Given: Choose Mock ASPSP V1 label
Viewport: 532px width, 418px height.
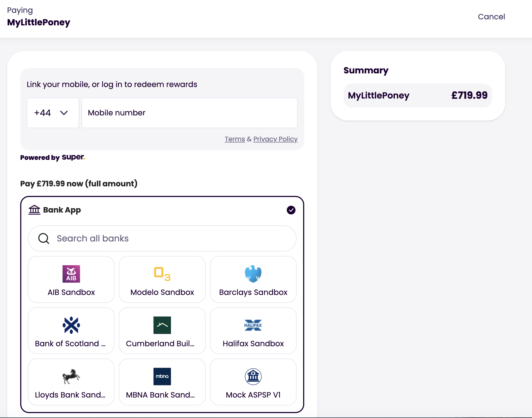Looking at the screenshot, I should tap(253, 395).
